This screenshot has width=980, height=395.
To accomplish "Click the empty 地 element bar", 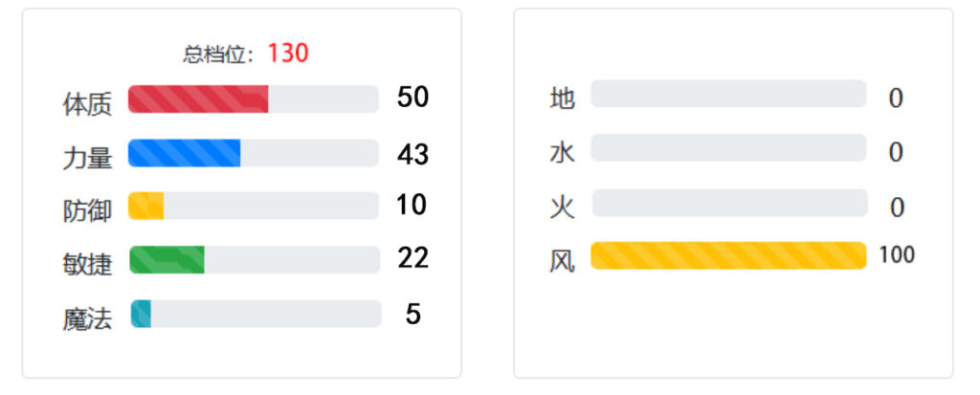I will [x=728, y=94].
